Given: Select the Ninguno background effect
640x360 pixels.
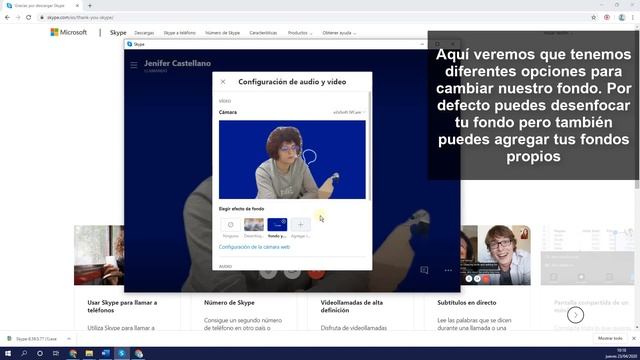Looking at the screenshot, I should pos(230,225).
